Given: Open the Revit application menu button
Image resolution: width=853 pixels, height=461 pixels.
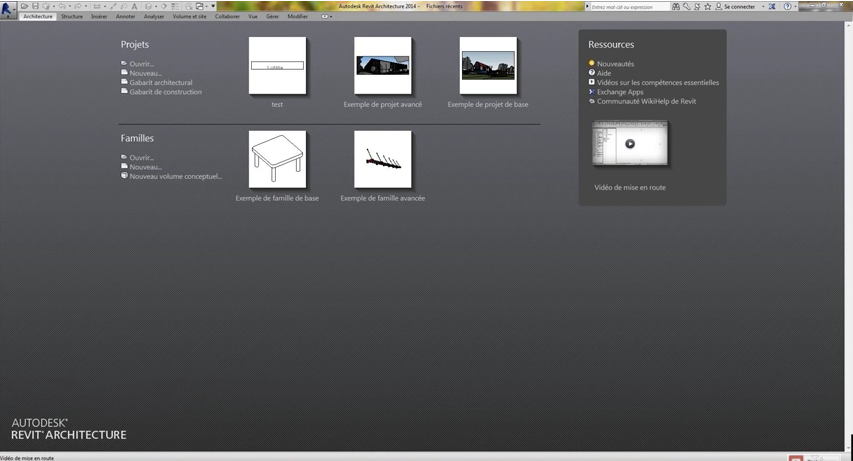Looking at the screenshot, I should (x=8, y=7).
